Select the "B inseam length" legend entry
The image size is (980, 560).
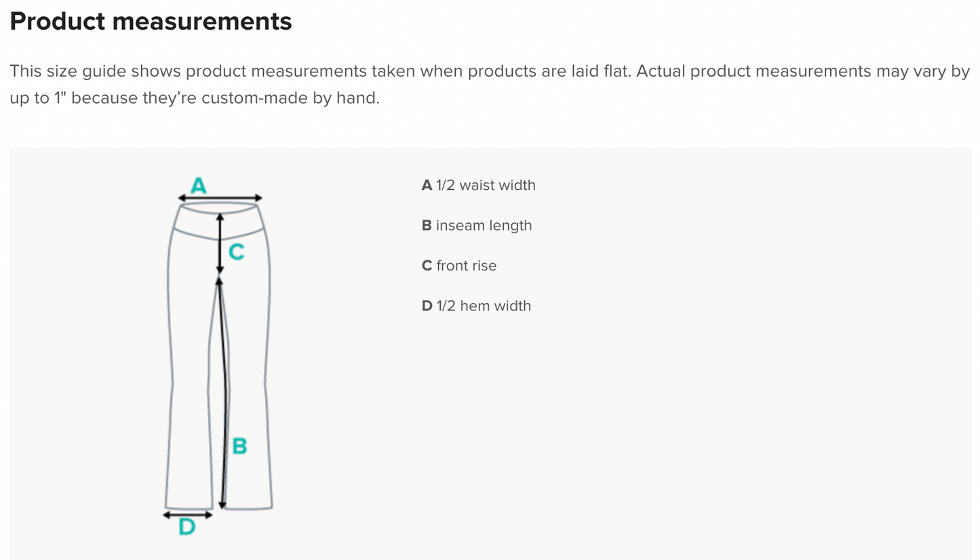477,225
